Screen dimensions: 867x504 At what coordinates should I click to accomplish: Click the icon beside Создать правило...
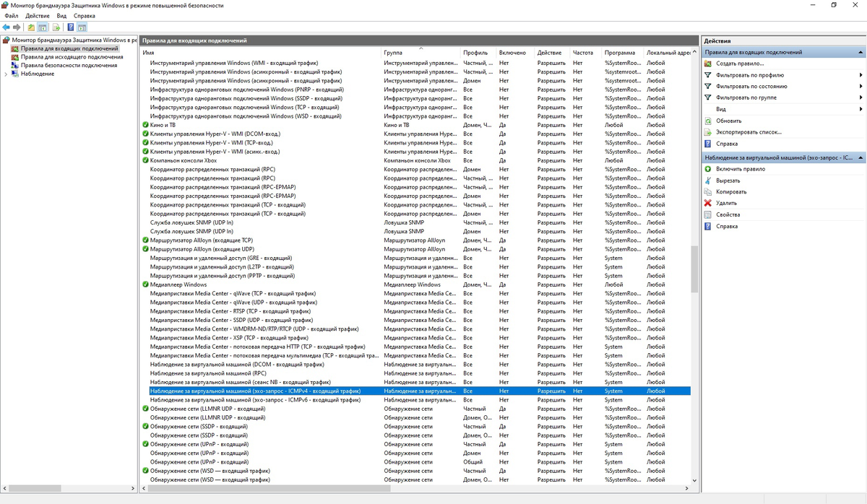click(x=709, y=64)
